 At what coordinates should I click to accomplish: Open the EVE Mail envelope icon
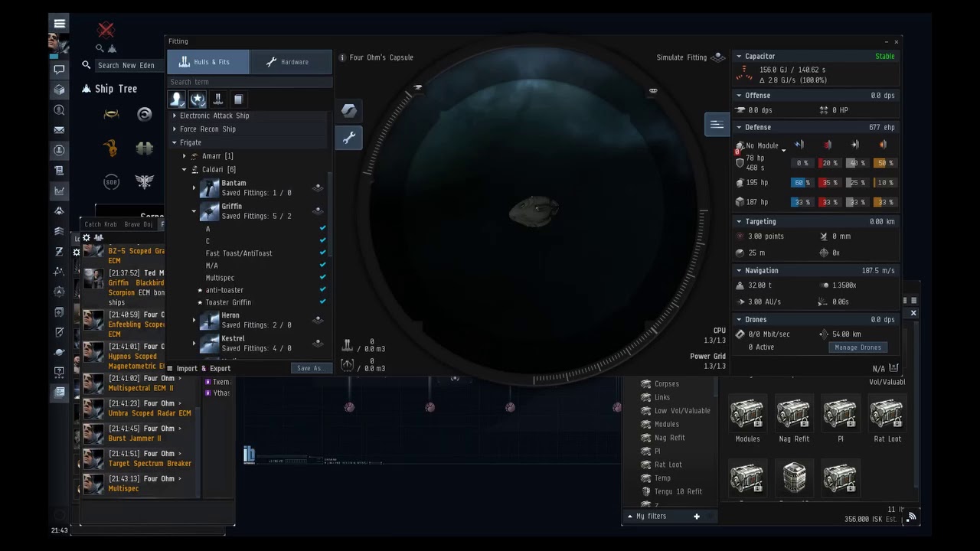[x=59, y=130]
